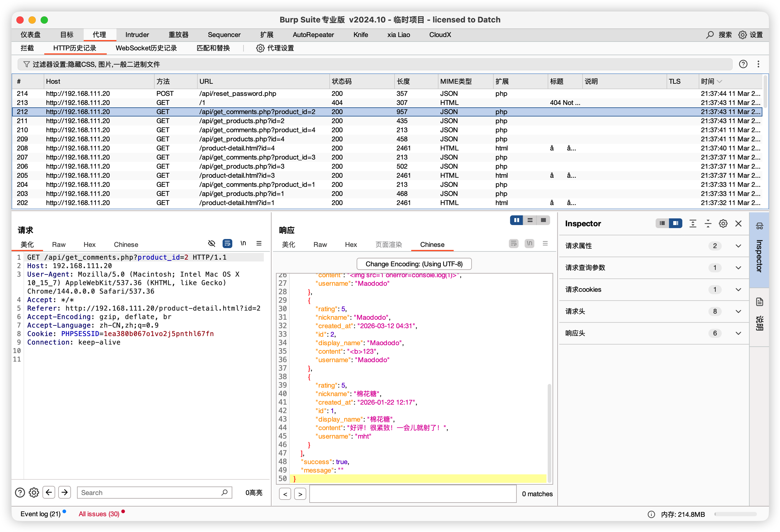The width and height of the screenshot is (780, 532).
Task: Open the WebSocket历史记录 tab
Action: pos(146,48)
